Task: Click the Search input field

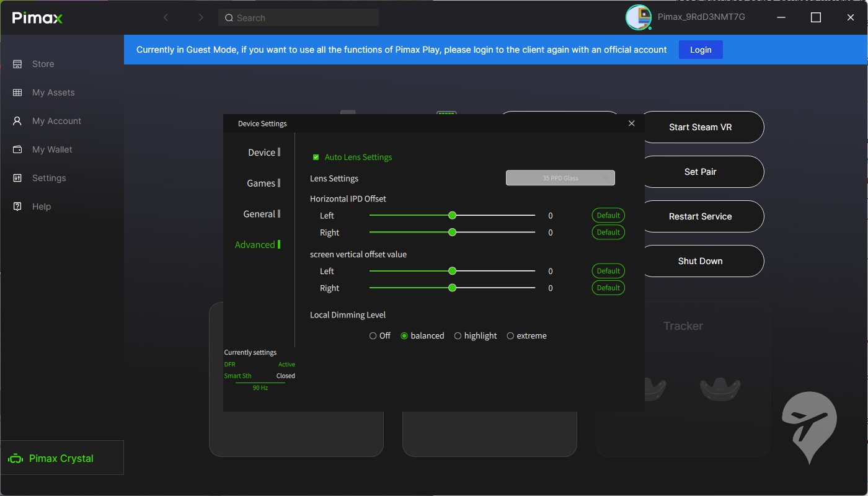Action: pyautogui.click(x=299, y=18)
